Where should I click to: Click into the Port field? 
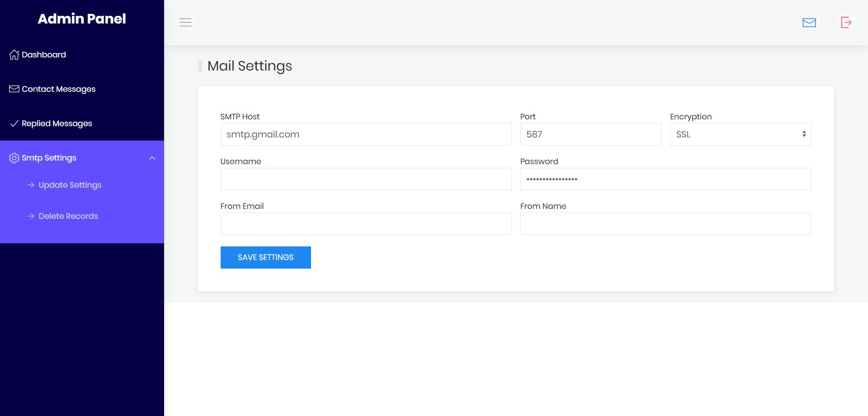590,134
